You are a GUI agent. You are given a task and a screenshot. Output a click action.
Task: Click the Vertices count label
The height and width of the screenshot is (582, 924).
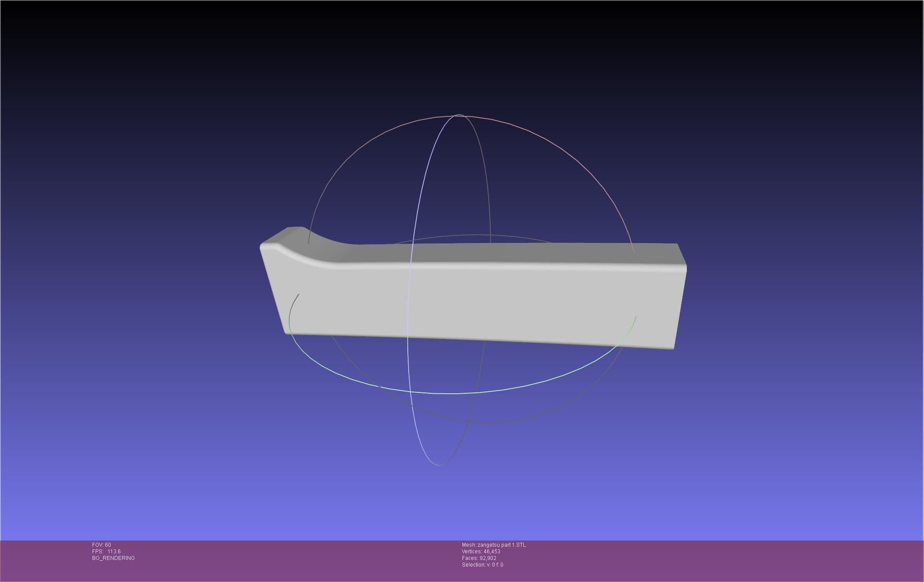pos(481,552)
